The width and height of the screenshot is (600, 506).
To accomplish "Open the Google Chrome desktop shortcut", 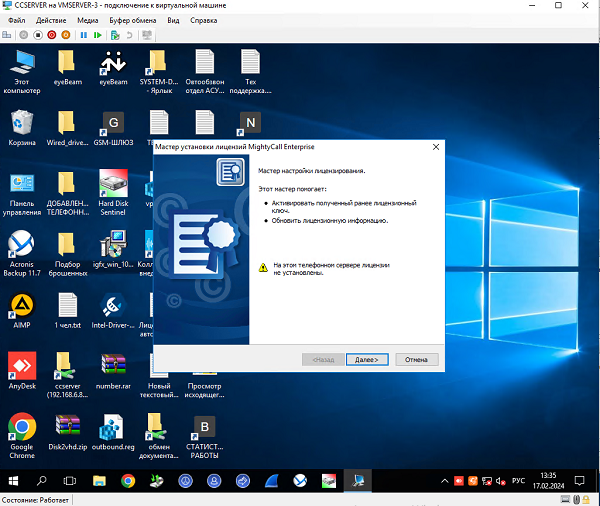I will tap(22, 434).
